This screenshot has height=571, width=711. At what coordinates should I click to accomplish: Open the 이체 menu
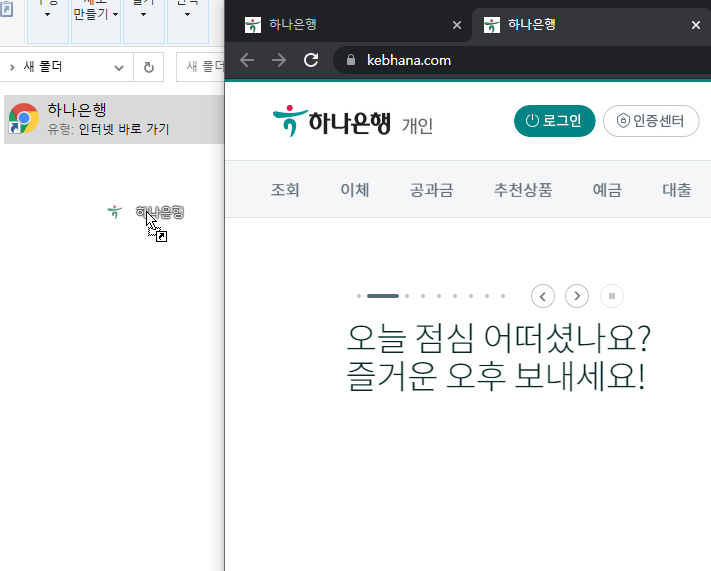click(355, 190)
